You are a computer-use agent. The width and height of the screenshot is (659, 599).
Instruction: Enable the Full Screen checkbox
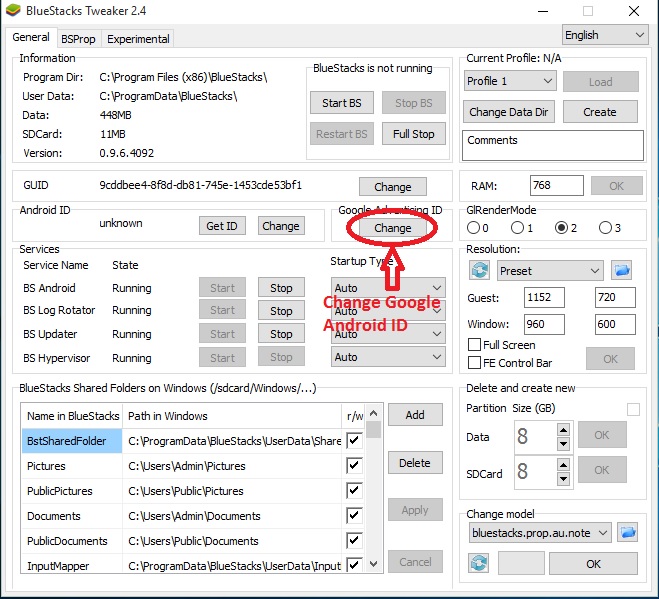474,345
